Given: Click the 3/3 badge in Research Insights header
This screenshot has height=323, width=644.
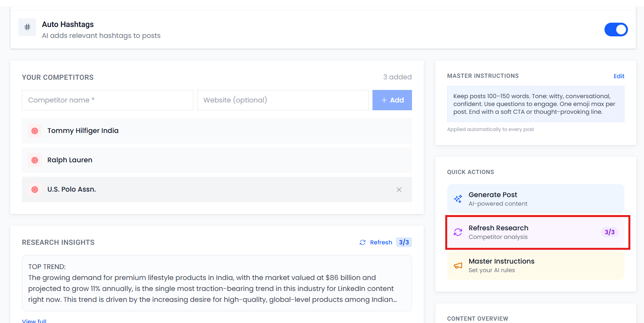Looking at the screenshot, I should click(404, 242).
